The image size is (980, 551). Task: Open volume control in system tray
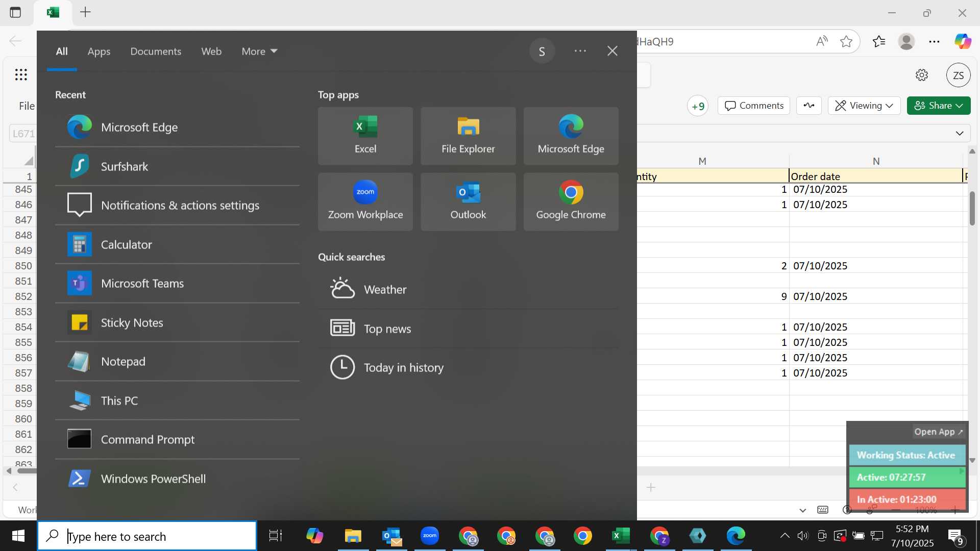tap(803, 536)
